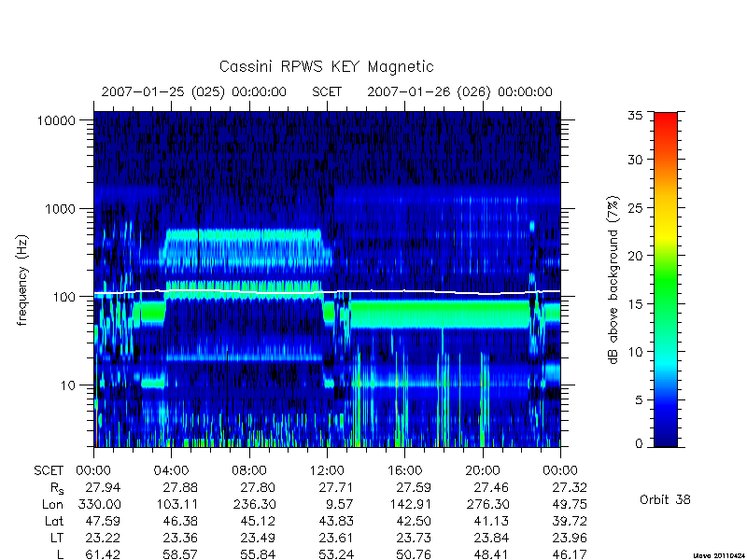The width and height of the screenshot is (747, 560).
Task: Click the 'SCET' row label below plot
Action: coord(49,471)
